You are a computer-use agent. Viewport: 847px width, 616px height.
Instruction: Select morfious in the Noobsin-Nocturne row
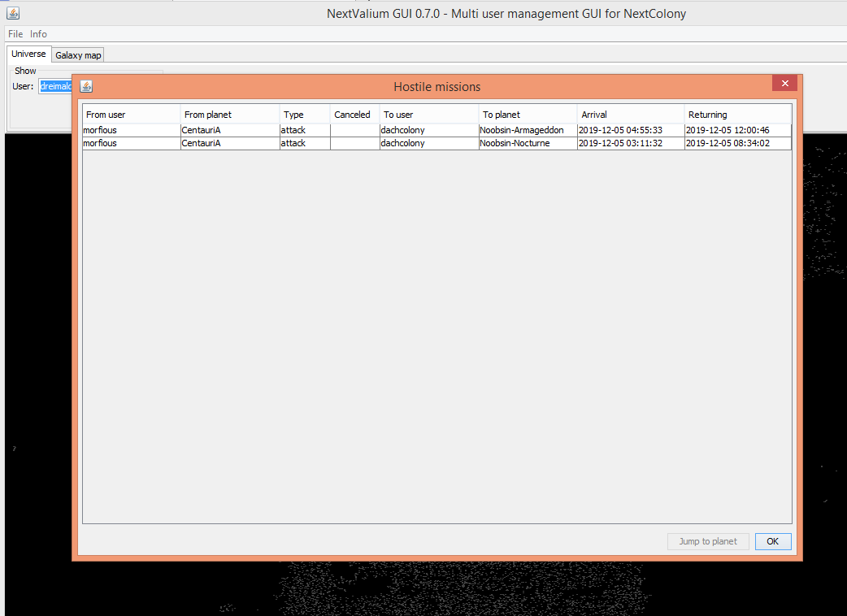(131, 143)
